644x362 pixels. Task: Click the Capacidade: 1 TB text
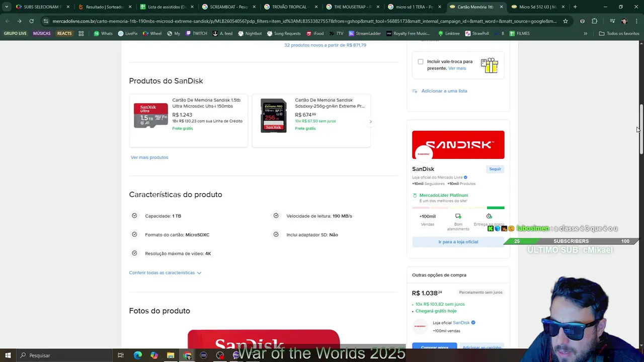pyautogui.click(x=163, y=216)
